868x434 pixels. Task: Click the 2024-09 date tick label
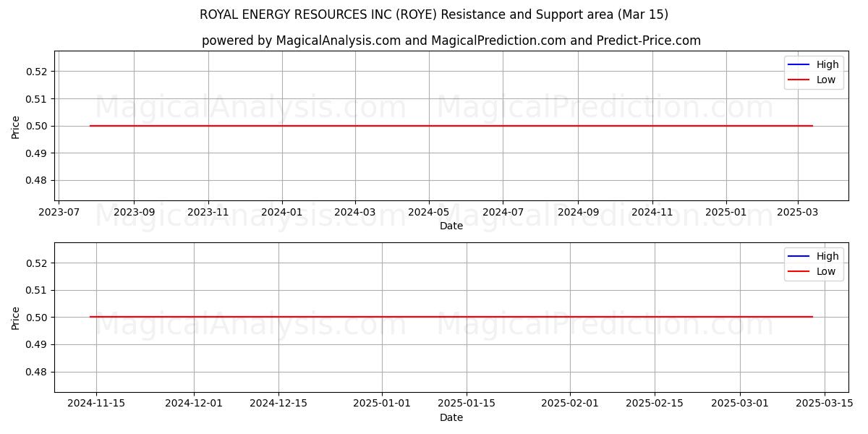(578, 212)
